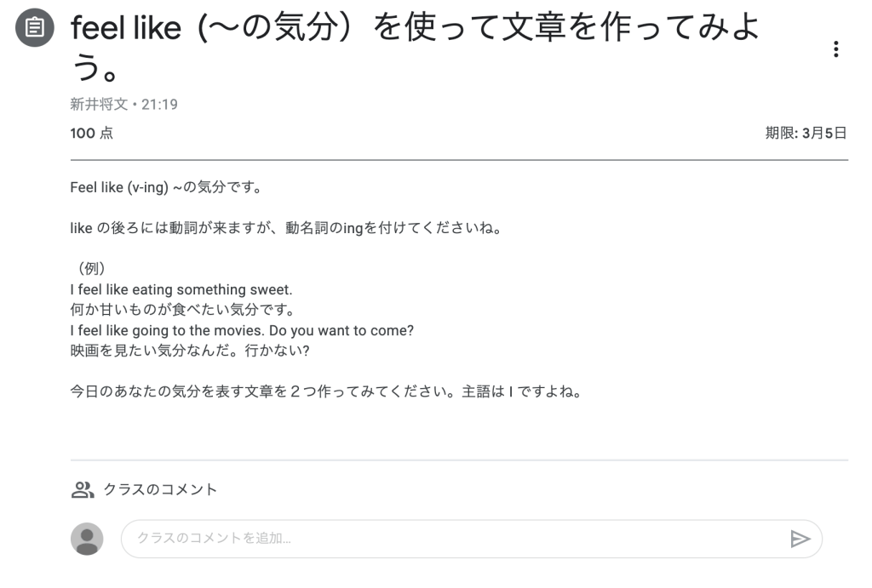
Task: Click the sentence about eating something sweet
Action: (181, 289)
